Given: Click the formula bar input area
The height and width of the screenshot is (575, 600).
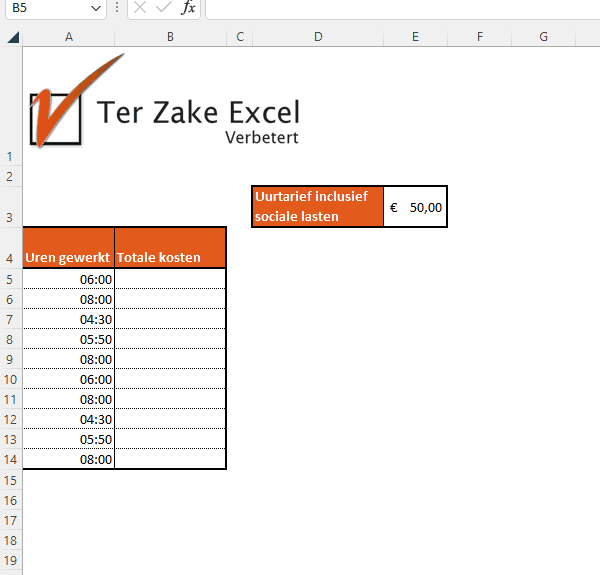Looking at the screenshot, I should 403,8.
